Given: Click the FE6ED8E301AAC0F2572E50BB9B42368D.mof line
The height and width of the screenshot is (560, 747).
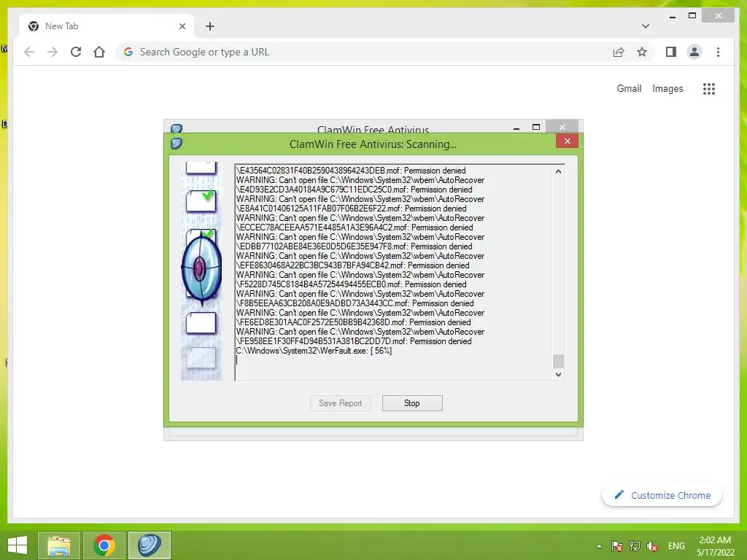Looking at the screenshot, I should (353, 322).
